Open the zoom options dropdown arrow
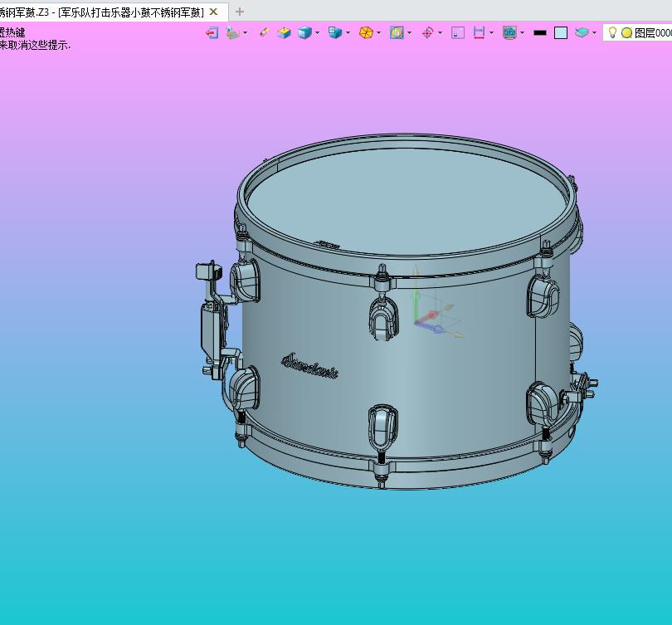 point(409,33)
